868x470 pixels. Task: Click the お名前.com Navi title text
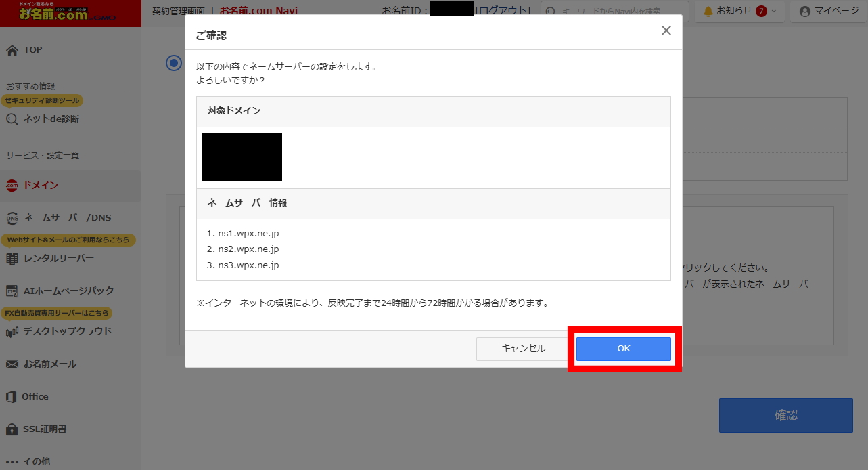[x=258, y=11]
